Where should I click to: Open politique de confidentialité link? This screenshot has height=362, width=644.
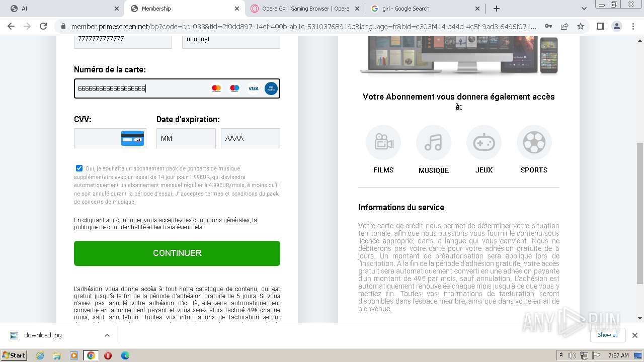(x=110, y=227)
